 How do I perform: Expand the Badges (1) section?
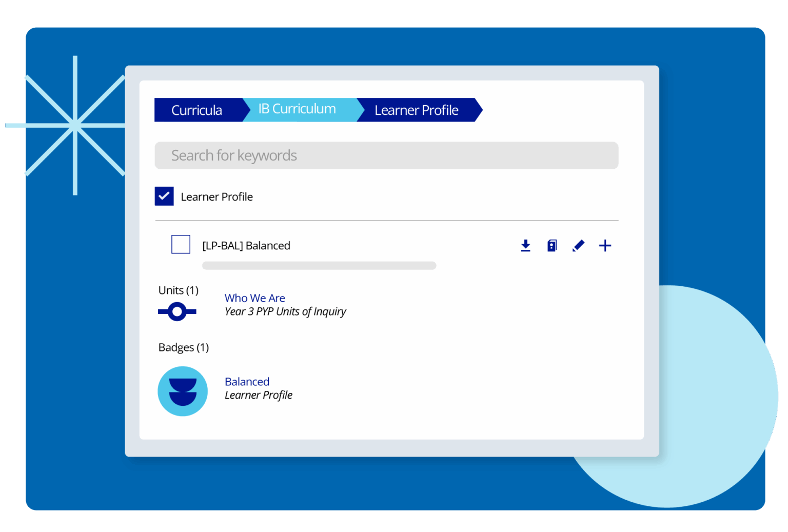click(183, 347)
